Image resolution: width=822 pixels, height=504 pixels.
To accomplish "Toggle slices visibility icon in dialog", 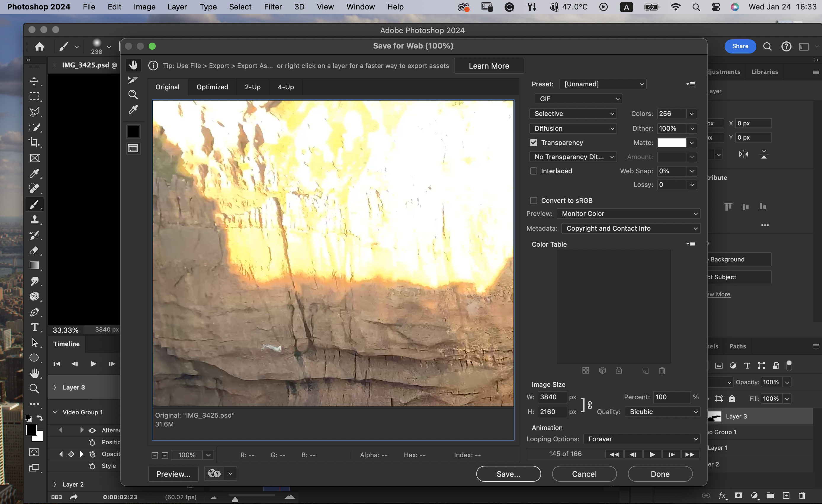I will (x=133, y=148).
